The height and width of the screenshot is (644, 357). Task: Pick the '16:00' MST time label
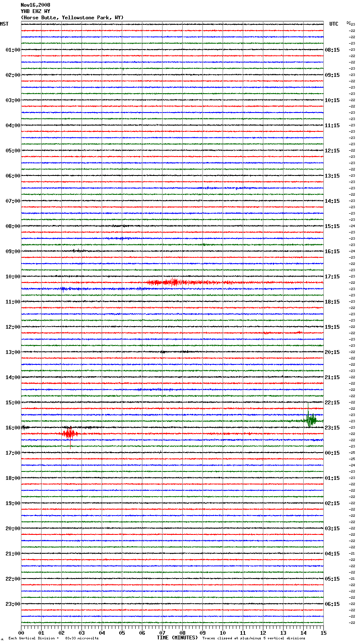(x=13, y=428)
